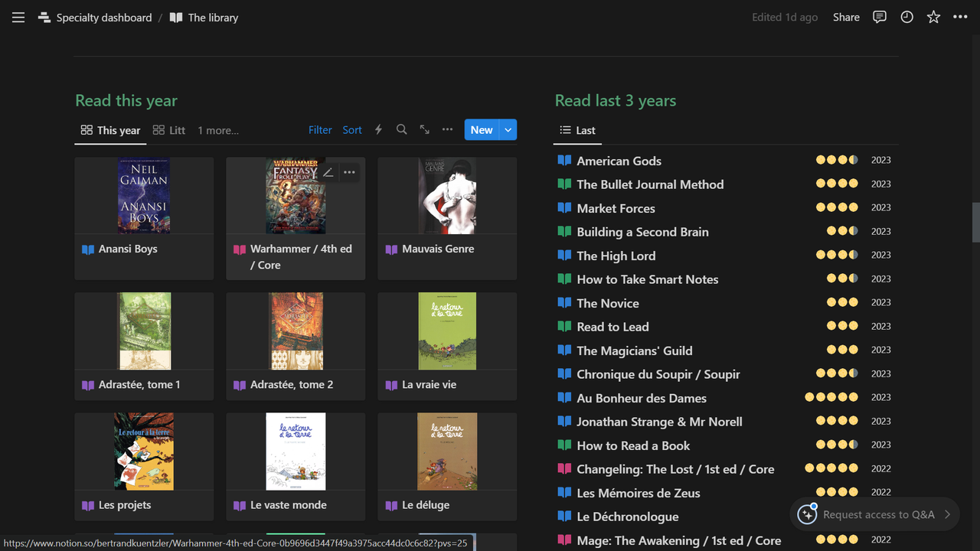
Task: Open options for the Warhammer card ellipsis
Action: pyautogui.click(x=349, y=172)
